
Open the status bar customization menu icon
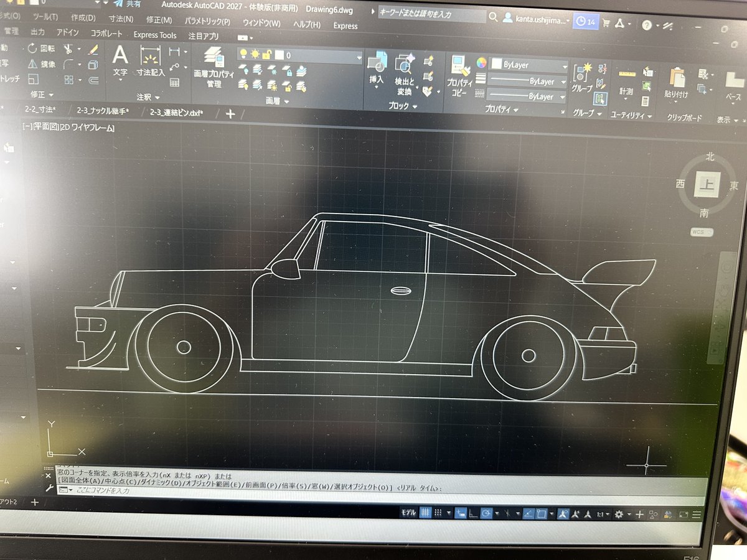click(x=696, y=515)
